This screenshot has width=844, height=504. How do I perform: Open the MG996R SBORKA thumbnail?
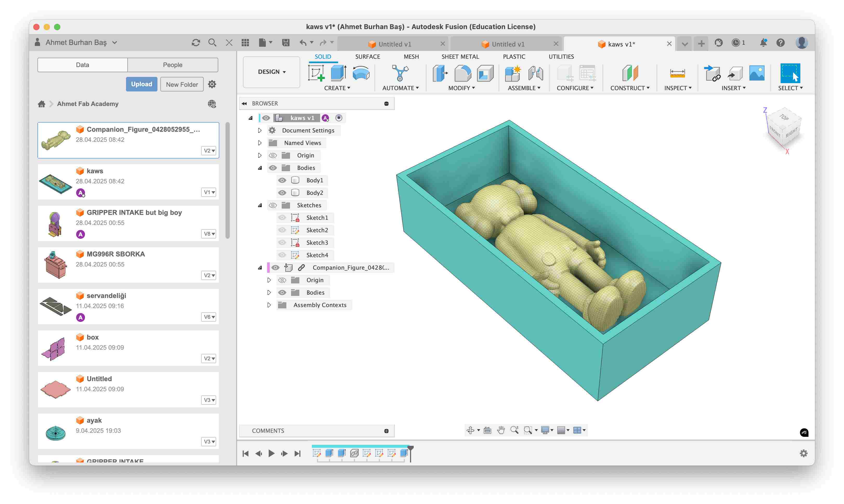click(55, 265)
